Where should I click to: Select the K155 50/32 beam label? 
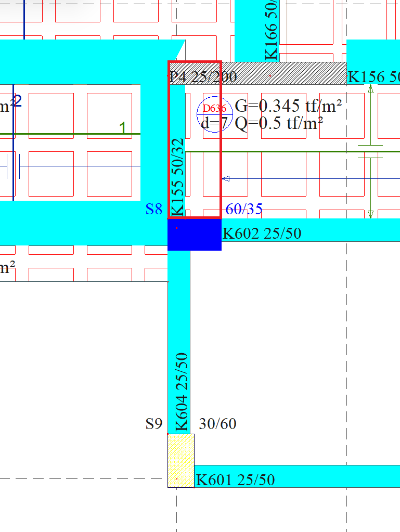coord(178,177)
